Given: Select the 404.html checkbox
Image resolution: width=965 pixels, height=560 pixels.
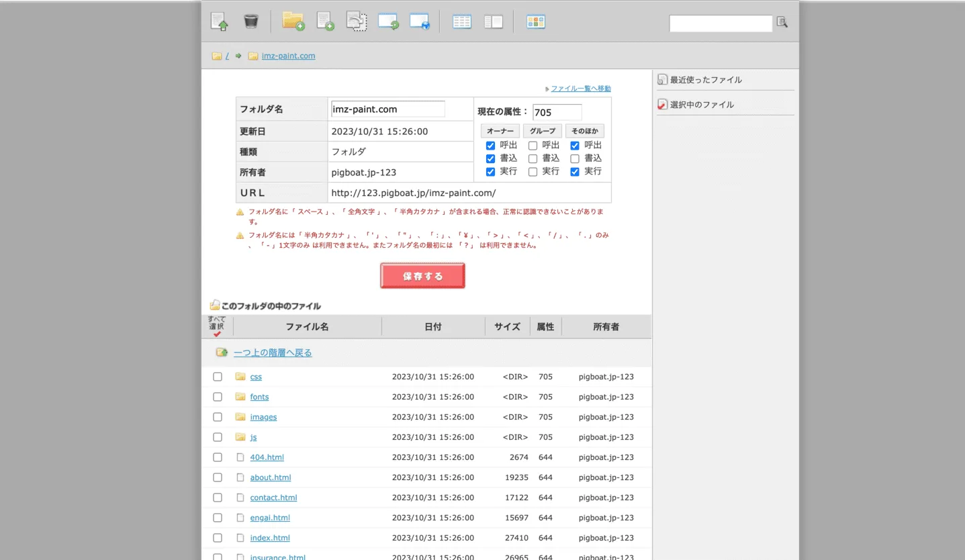Looking at the screenshot, I should pos(218,457).
